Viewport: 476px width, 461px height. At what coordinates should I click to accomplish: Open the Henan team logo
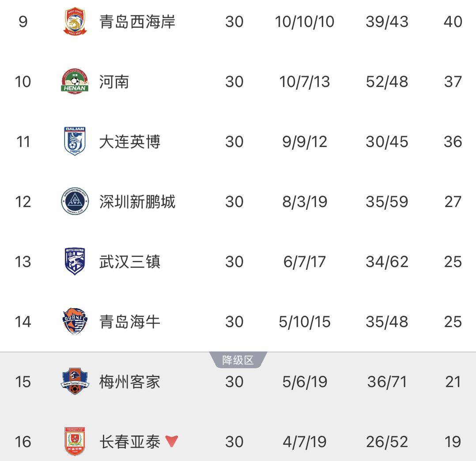(75, 82)
